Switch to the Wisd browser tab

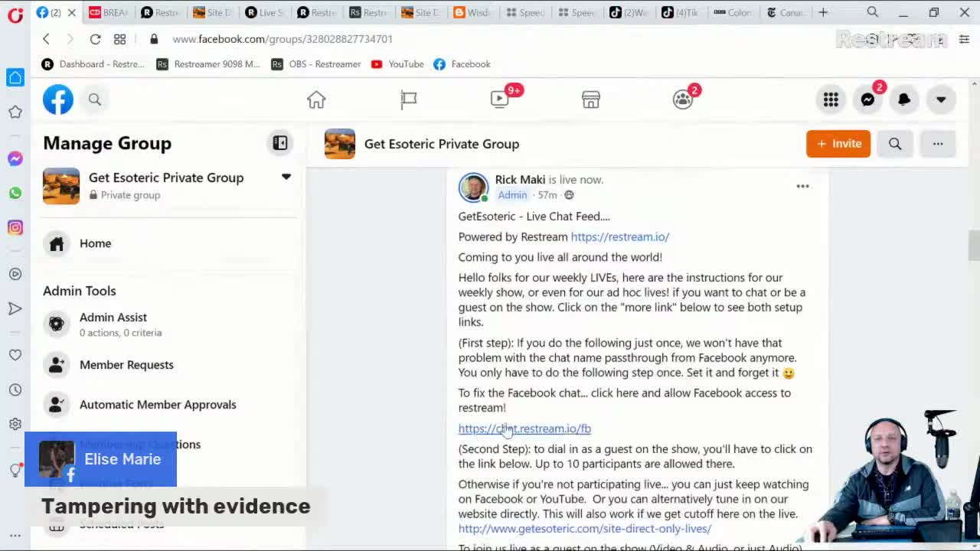[x=472, y=12]
